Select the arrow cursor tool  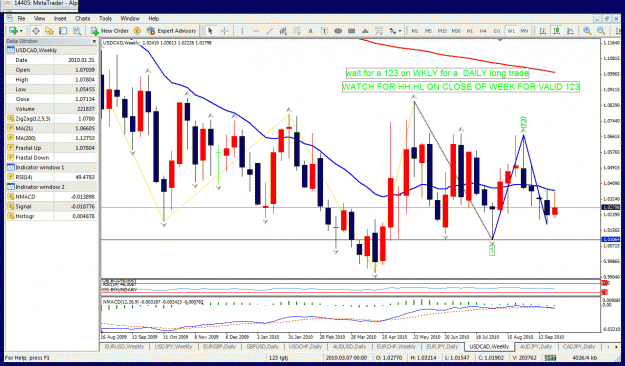pyautogui.click(x=210, y=31)
